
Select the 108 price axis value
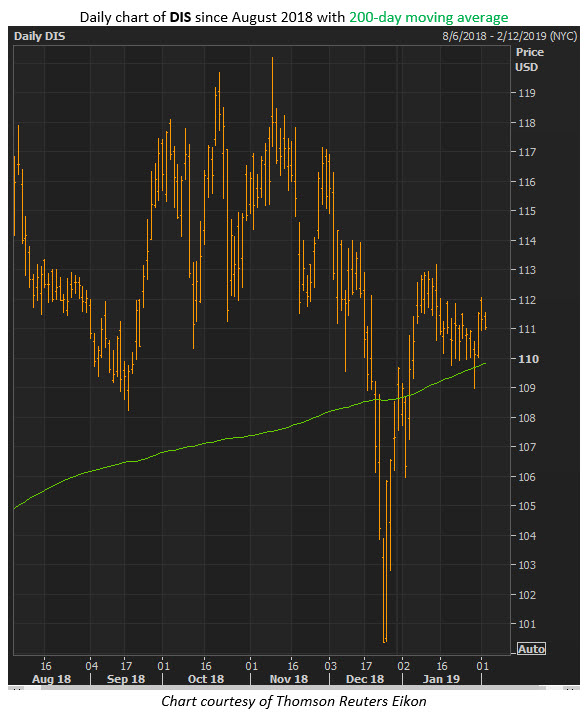pyautogui.click(x=527, y=418)
